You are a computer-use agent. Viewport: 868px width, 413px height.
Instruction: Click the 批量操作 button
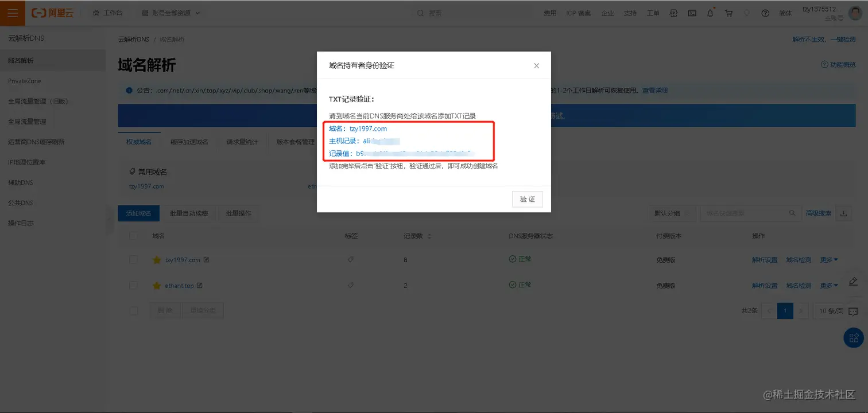(238, 213)
